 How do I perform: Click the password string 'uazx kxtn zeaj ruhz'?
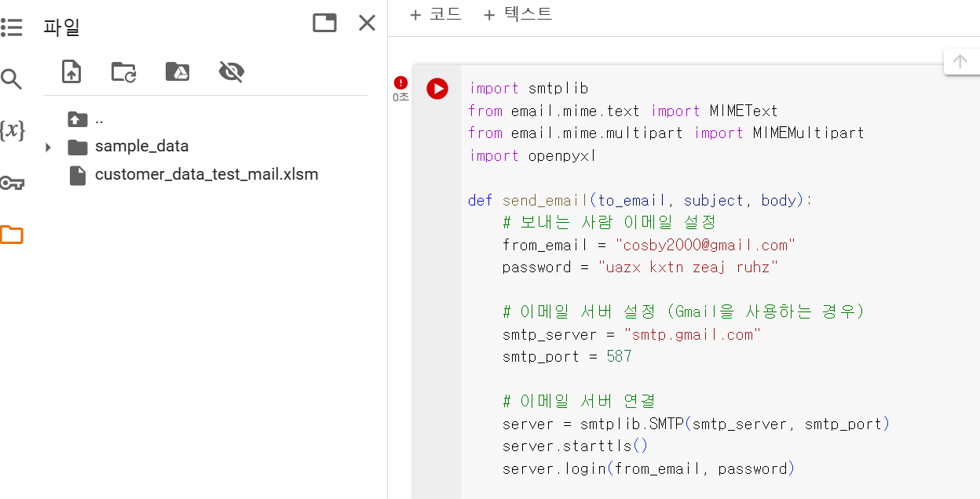coord(688,268)
